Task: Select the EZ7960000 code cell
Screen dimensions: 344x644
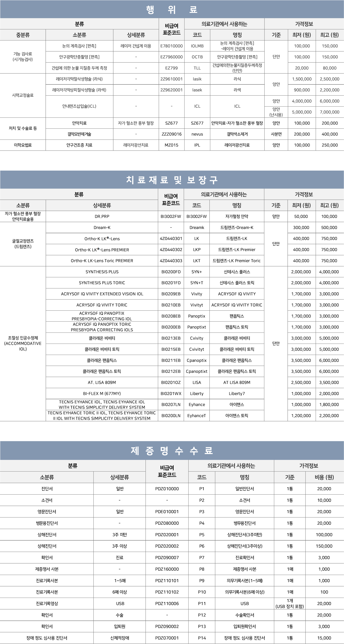Action: pos(172,57)
